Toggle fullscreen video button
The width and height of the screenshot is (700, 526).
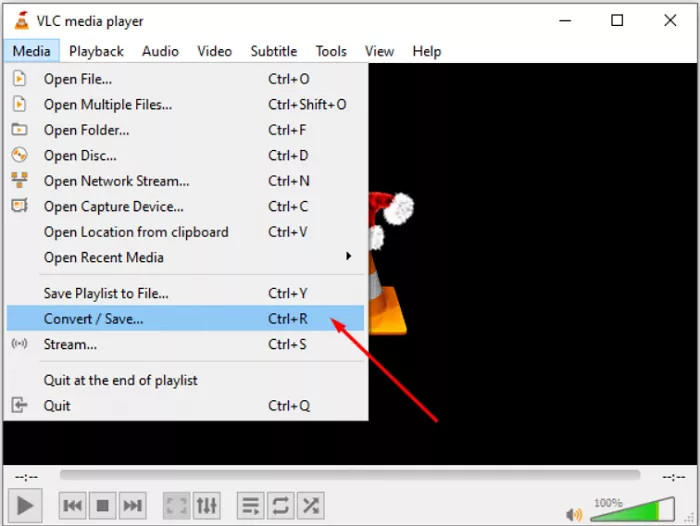tap(176, 505)
